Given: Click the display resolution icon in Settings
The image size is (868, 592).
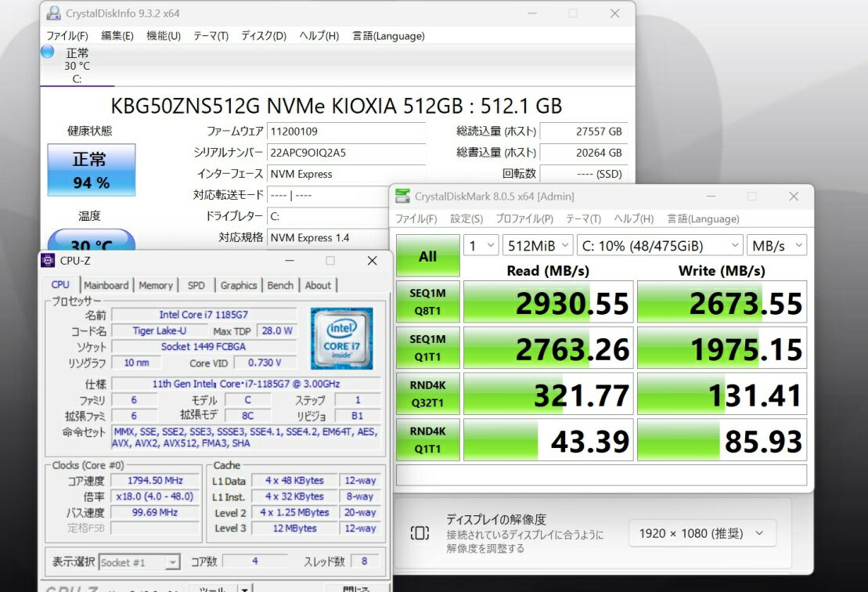Looking at the screenshot, I should tap(420, 533).
